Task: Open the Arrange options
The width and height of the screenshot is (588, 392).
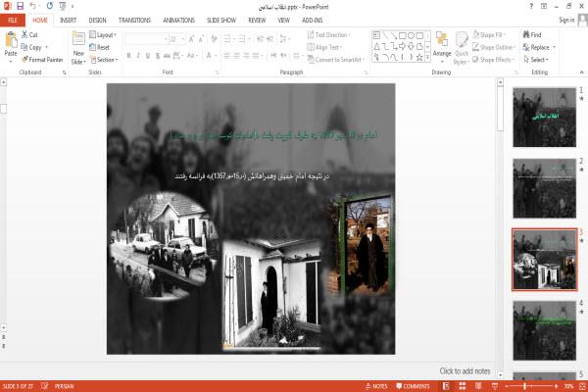Action: 442,48
